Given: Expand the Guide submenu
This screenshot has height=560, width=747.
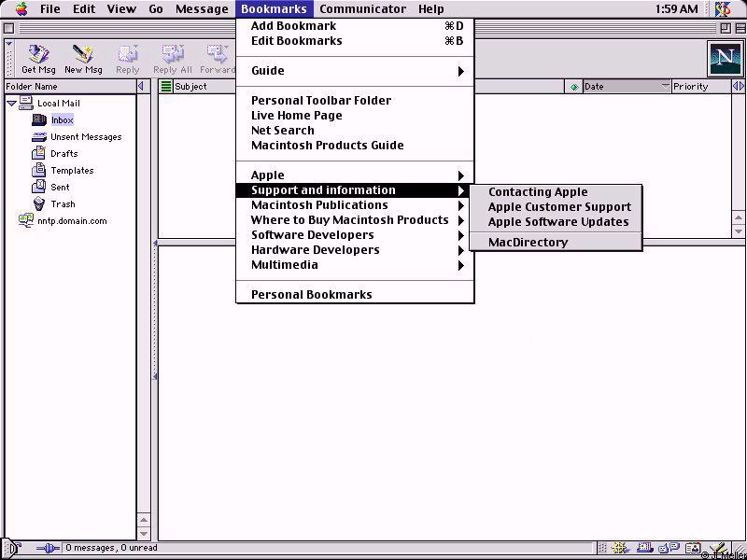Looking at the screenshot, I should click(x=356, y=71).
